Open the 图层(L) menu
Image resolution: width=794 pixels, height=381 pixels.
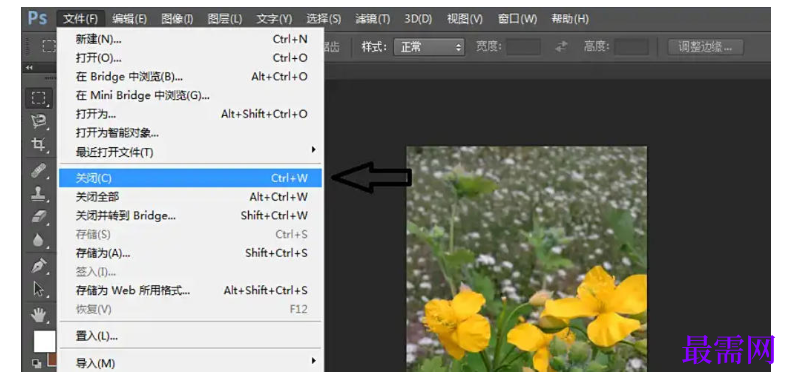(x=225, y=19)
